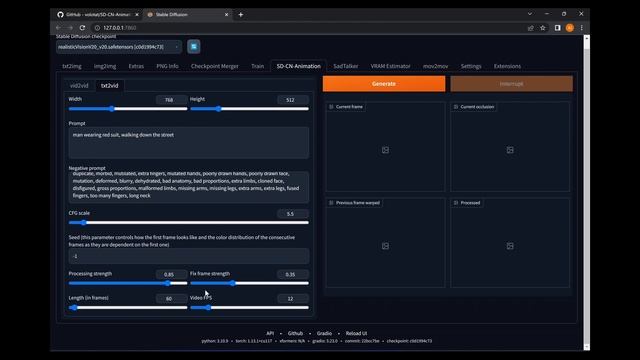
Task: Switch to the GitHub browser tab
Action: pyautogui.click(x=97, y=15)
